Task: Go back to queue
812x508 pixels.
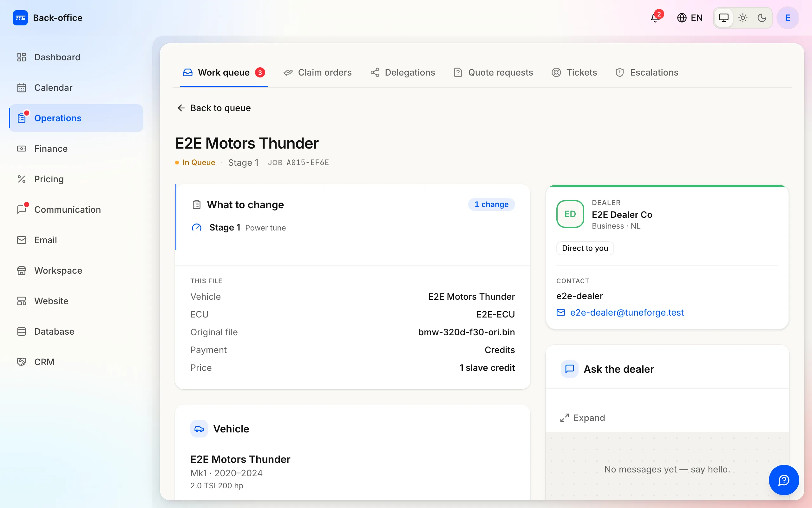Action: (x=214, y=108)
